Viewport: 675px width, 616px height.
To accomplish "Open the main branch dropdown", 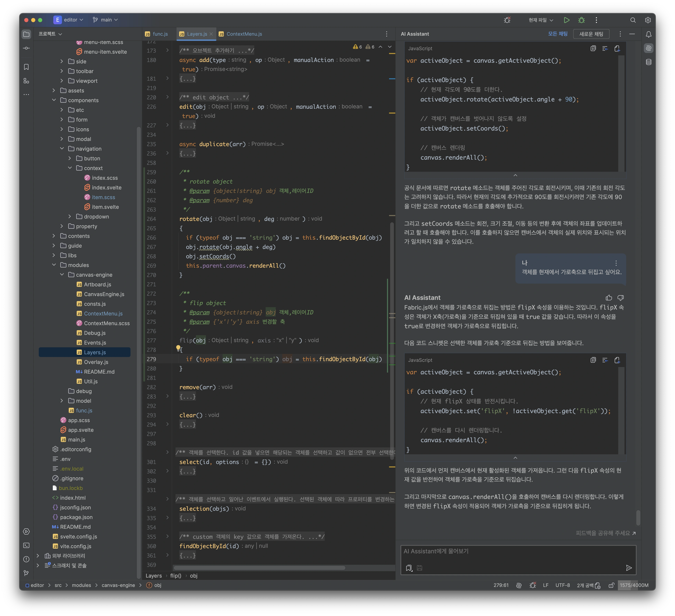I will pyautogui.click(x=105, y=20).
